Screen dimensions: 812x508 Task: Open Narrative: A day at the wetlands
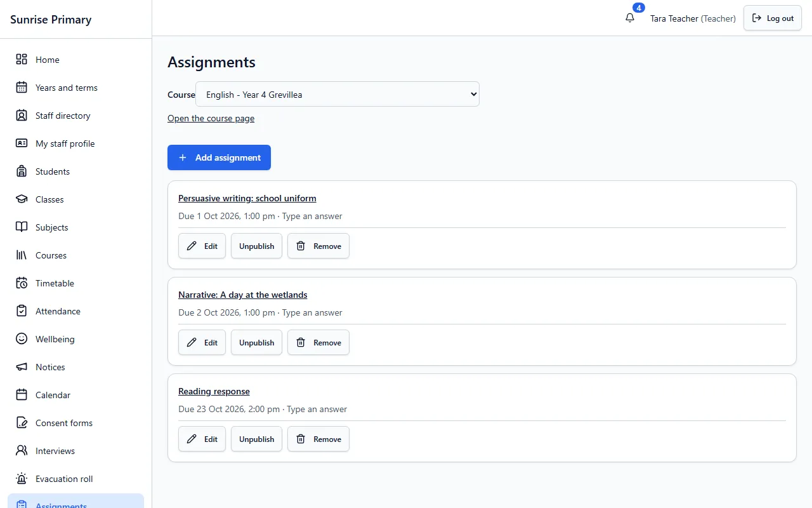point(243,295)
